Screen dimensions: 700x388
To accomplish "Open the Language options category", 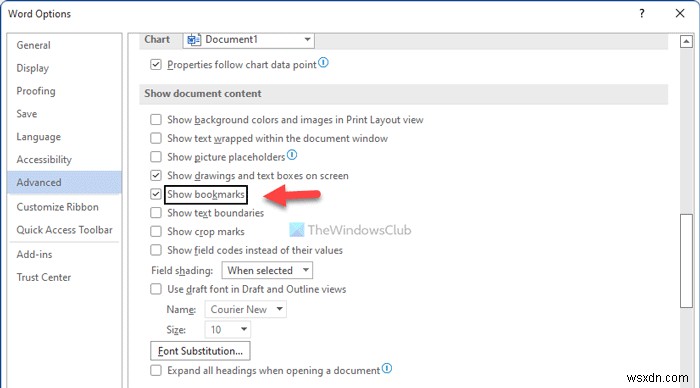I will tap(64, 137).
